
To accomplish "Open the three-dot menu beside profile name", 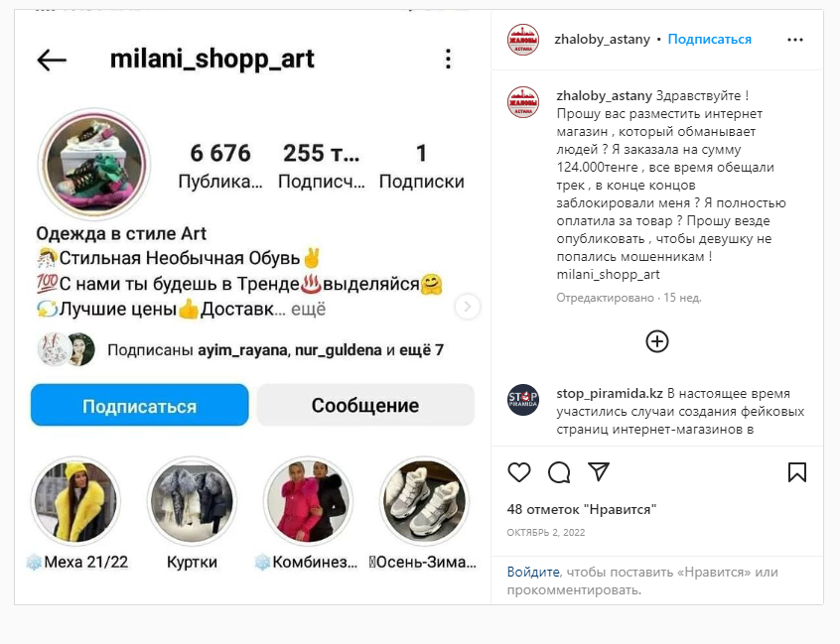I will [448, 59].
